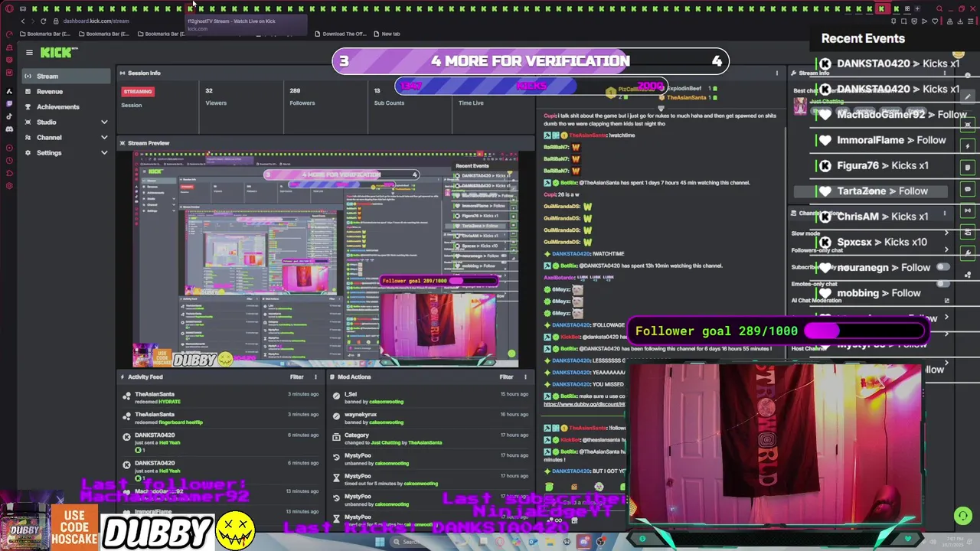Screen dimensions: 980x551
Task: Open Activity Feed three-dot options
Action: pos(315,377)
